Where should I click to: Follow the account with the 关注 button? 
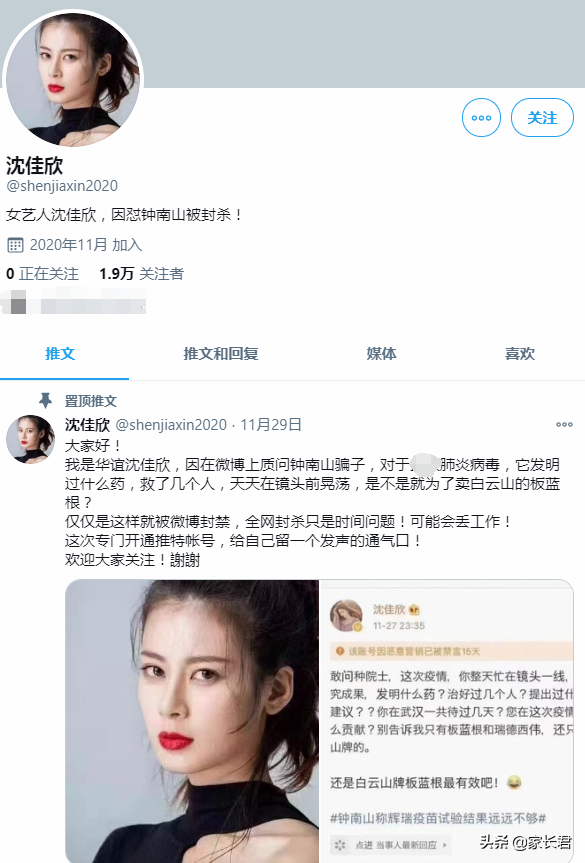click(542, 117)
